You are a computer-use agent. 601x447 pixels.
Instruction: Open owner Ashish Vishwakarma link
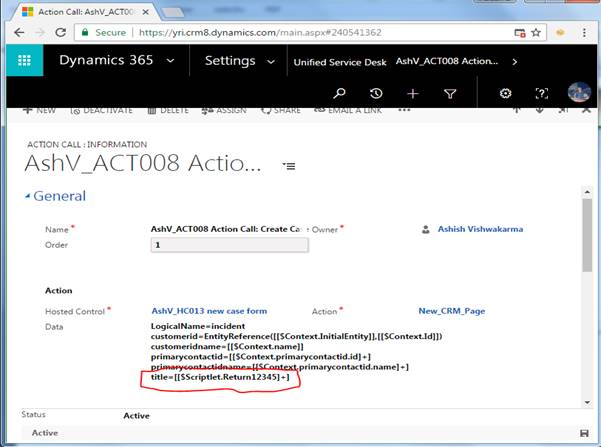click(x=480, y=229)
